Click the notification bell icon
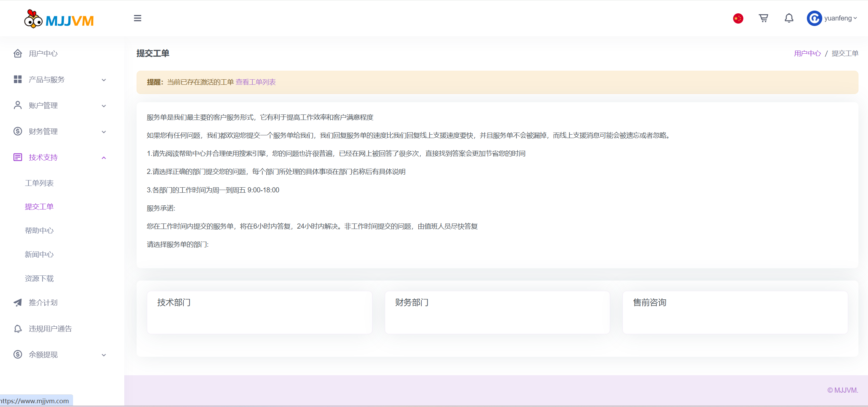Image resolution: width=868 pixels, height=407 pixels. coord(789,18)
